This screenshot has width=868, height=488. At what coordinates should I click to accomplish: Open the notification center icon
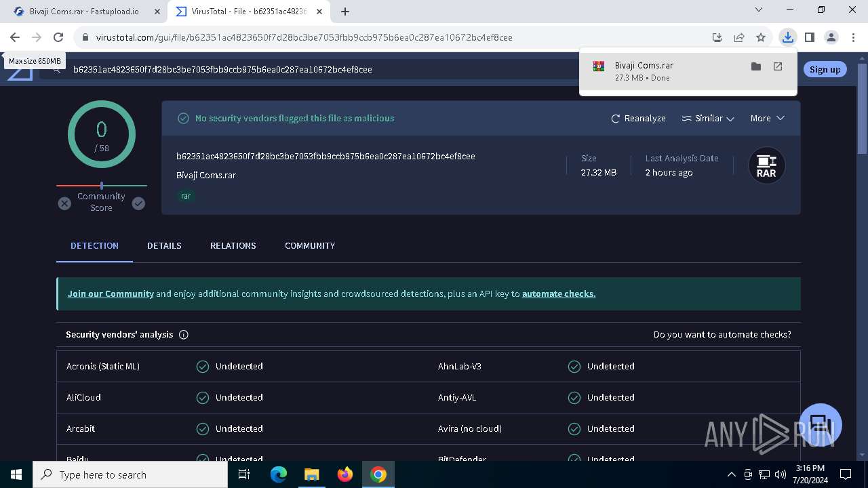846,474
